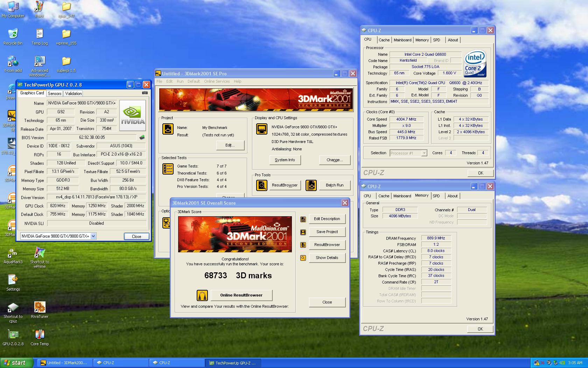Launch GPU-Z.0.2.8 desktop icon
The image size is (588, 368).
pos(13,338)
